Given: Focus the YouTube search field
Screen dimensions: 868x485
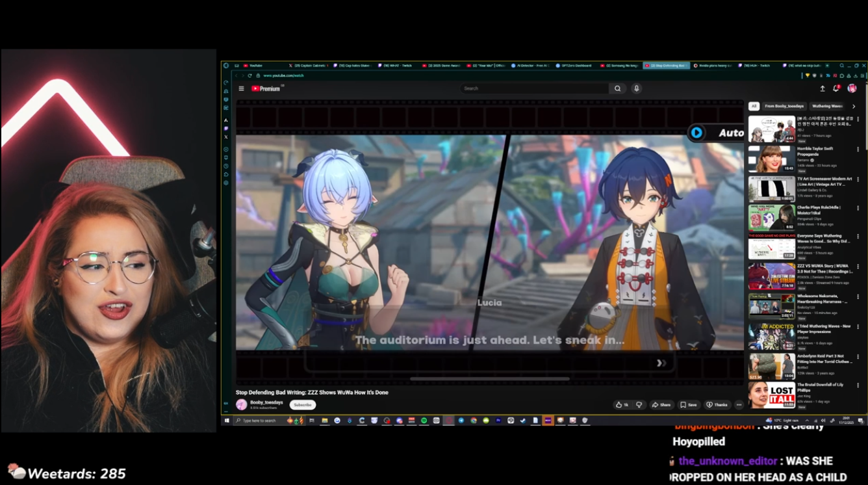Looking at the screenshot, I should [x=535, y=88].
